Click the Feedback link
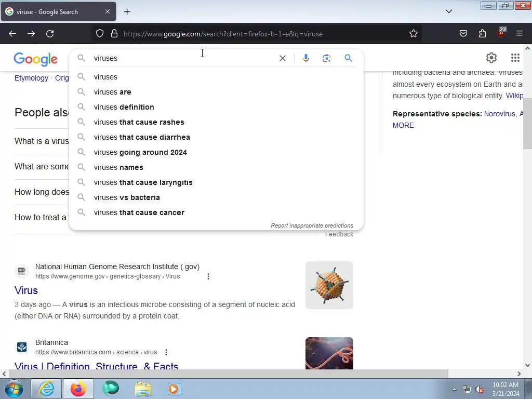The width and height of the screenshot is (532, 399). coord(339,234)
